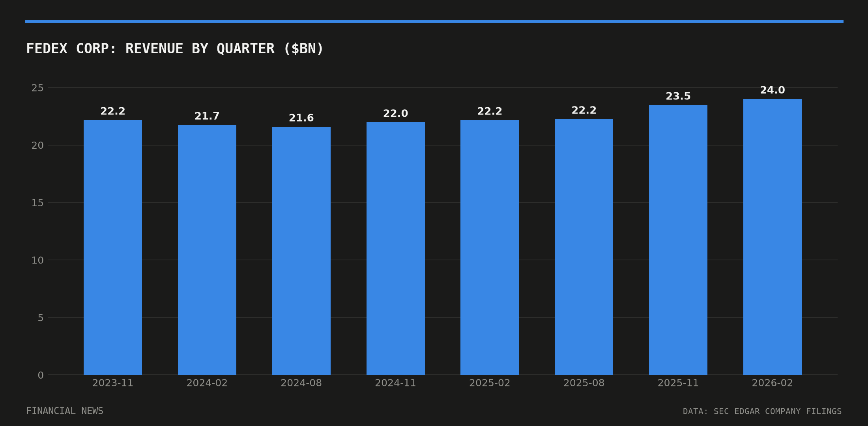This screenshot has height=426, width=868.
Task: Select the 2025-02 revenue bar
Action: [490, 247]
